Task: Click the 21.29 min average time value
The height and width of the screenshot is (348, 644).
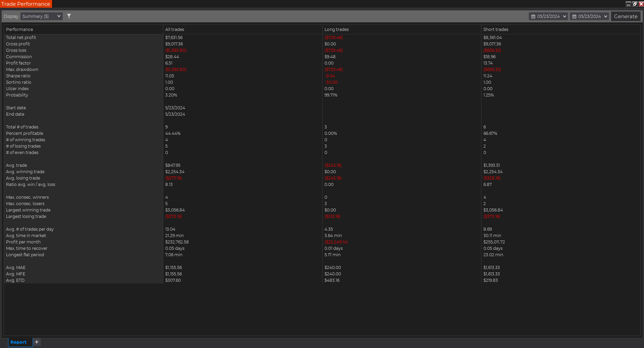Action: click(x=173, y=236)
